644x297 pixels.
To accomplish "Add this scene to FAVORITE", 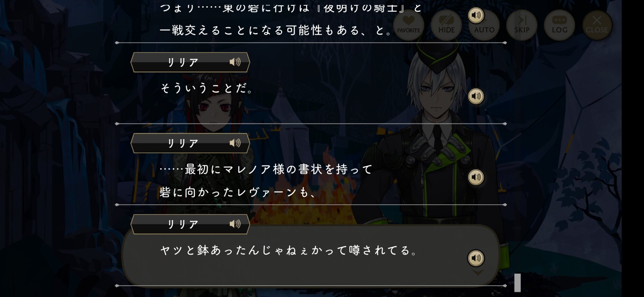I will point(408,25).
